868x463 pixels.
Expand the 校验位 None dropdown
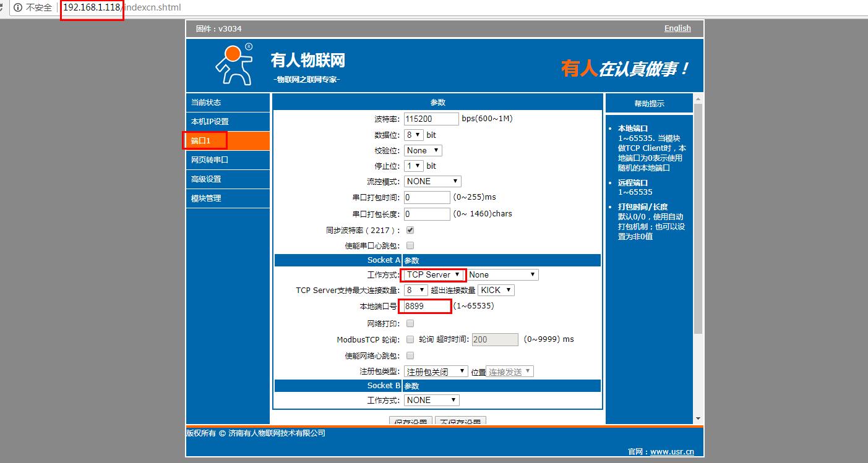[423, 150]
